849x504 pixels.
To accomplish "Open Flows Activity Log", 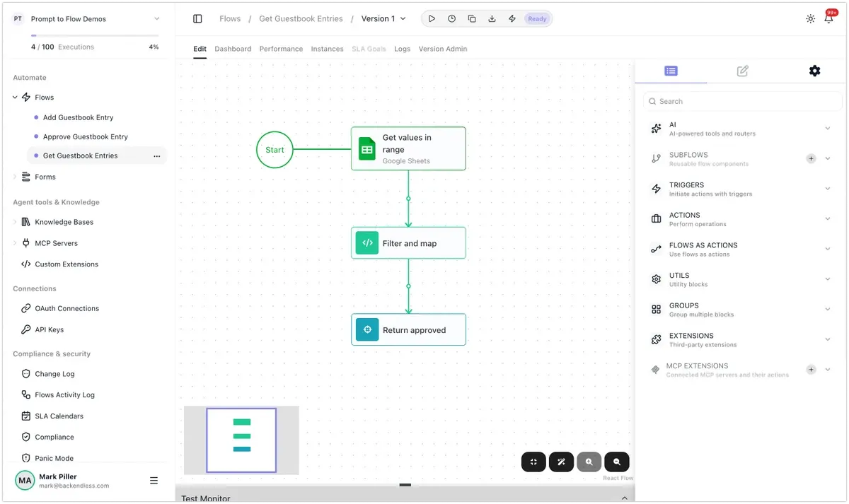I will (64, 395).
